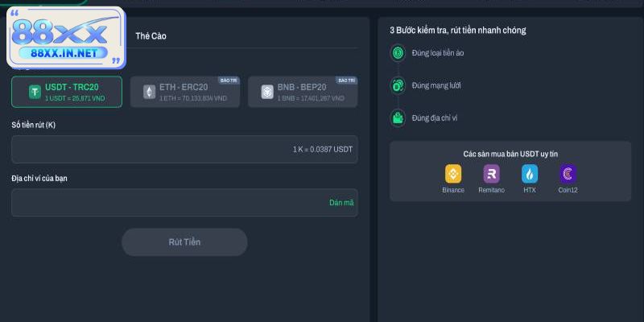This screenshot has width=644, height=322.
Task: Focus the Số tiền rút (K) input field
Action: 184,150
